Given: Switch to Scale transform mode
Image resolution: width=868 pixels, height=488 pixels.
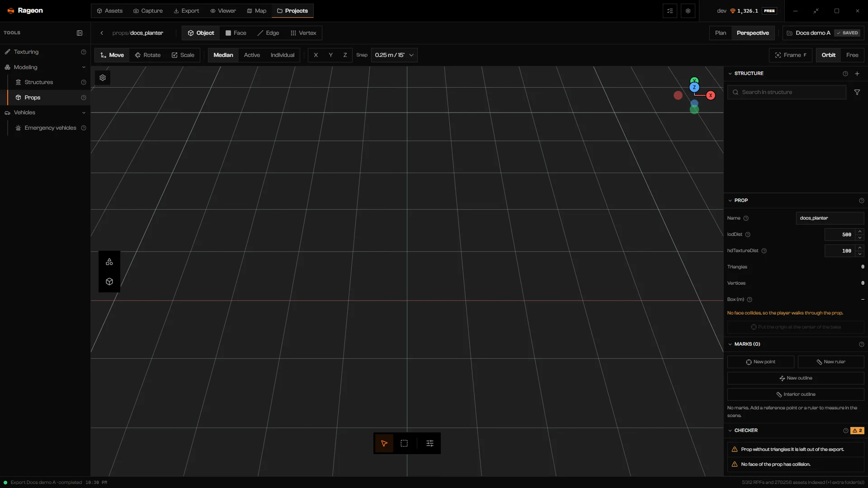Looking at the screenshot, I should pos(183,55).
